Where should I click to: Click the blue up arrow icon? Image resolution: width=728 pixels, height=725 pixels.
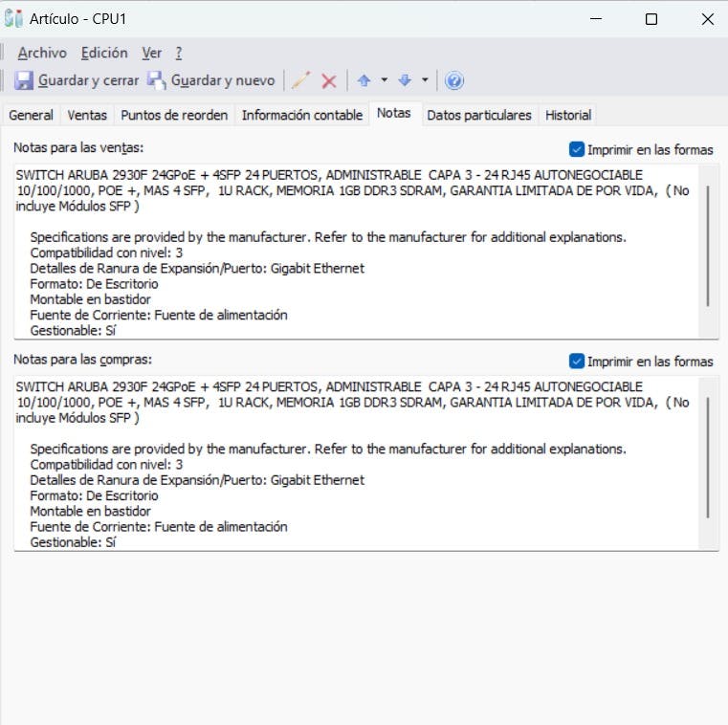coord(364,80)
